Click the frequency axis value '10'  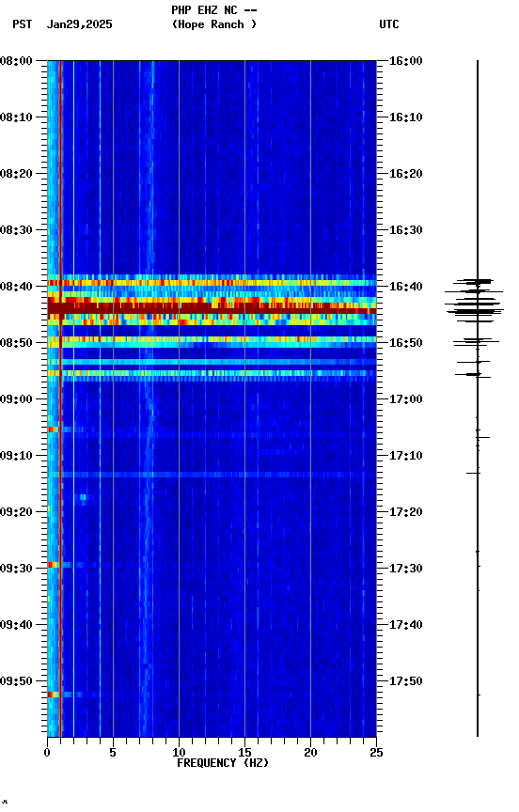coord(179,753)
